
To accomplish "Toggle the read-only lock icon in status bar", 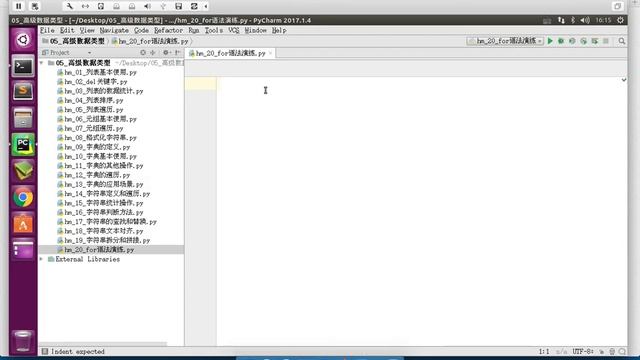I will coord(602,351).
